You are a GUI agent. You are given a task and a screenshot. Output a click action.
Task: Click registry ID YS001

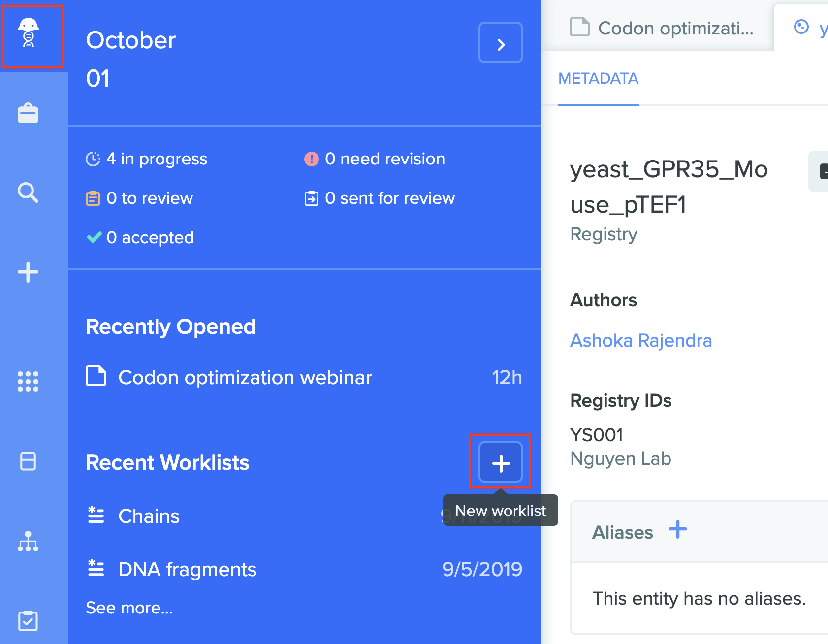coord(597,435)
